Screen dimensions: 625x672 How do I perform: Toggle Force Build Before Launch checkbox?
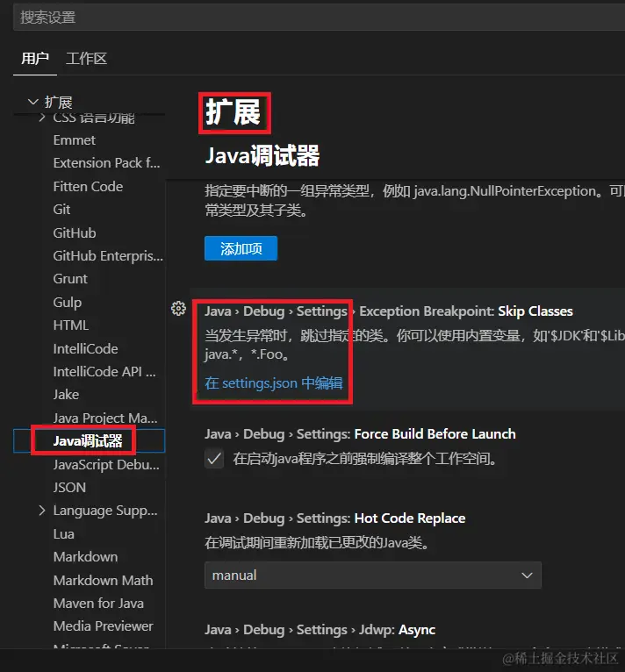(214, 459)
